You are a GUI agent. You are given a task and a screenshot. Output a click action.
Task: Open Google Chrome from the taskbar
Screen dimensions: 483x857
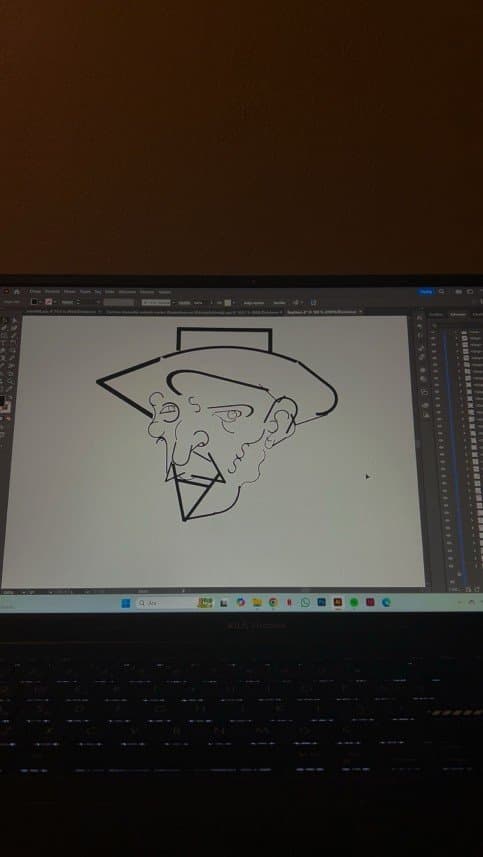273,602
